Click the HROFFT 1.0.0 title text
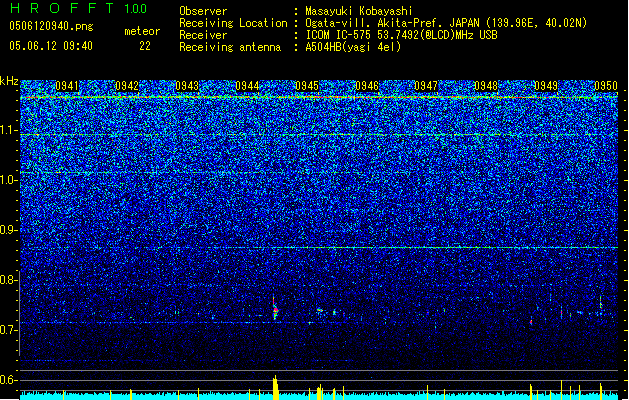629x400 pixels. pos(79,8)
